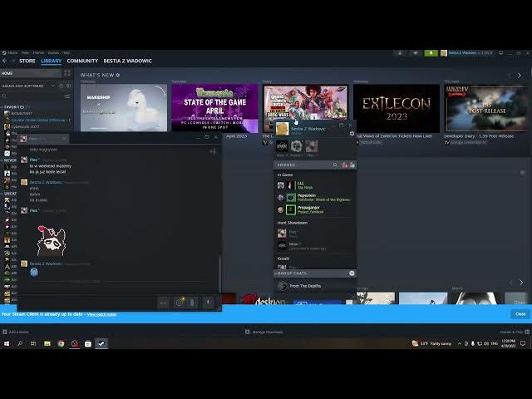Open the emoticon picker in chat

[180, 303]
